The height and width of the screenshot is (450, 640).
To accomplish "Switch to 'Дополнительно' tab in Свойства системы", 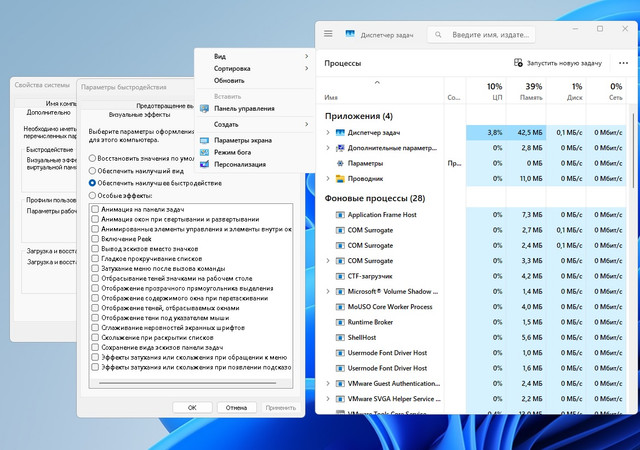I will [49, 112].
